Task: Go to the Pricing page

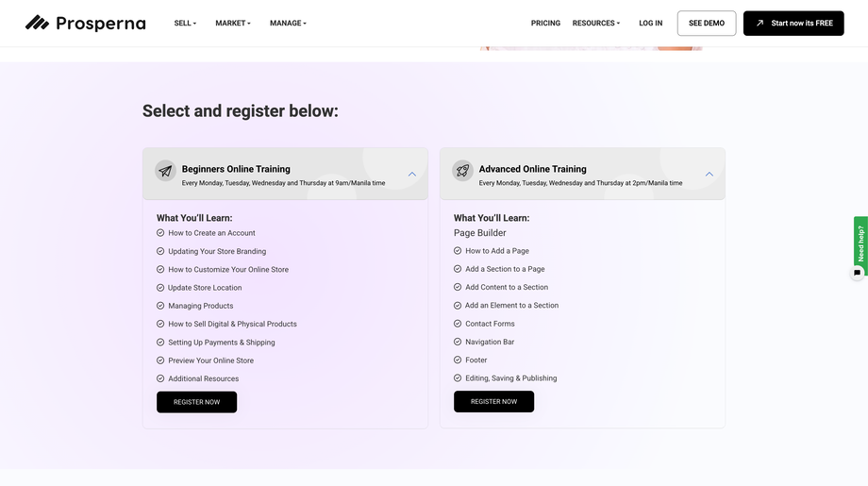Action: (x=545, y=23)
